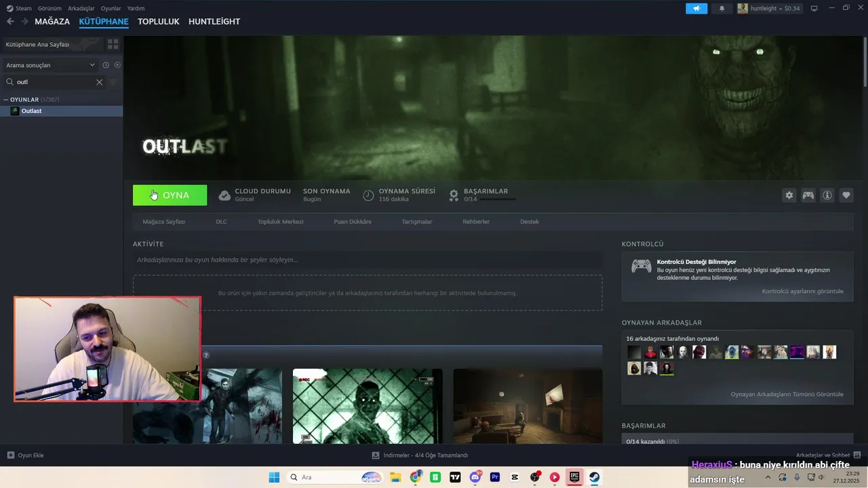This screenshot has width=868, height=488.
Task: Open Chrome from the taskbar
Action: click(416, 477)
